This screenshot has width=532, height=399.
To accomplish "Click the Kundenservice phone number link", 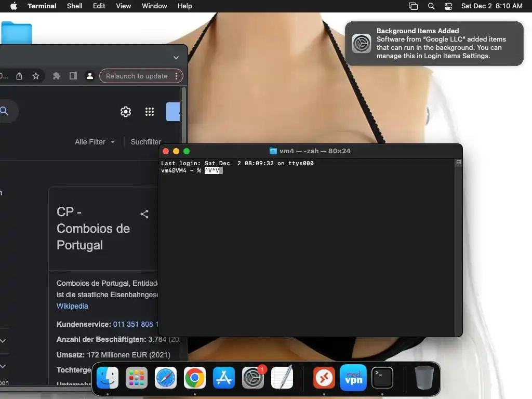I will click(x=136, y=324).
